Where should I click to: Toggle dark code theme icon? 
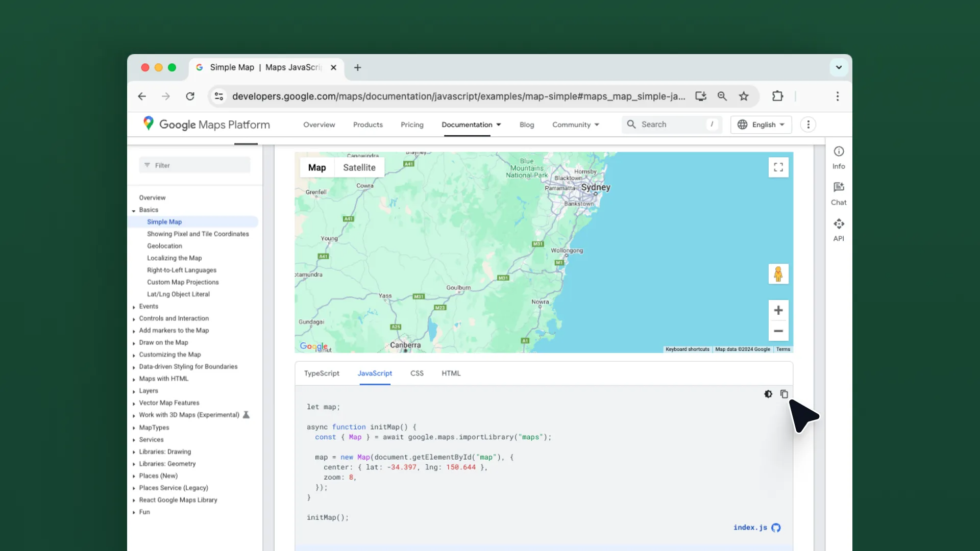tap(768, 394)
